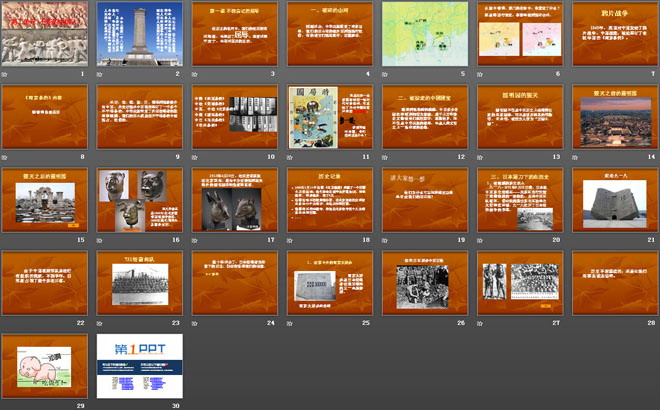Click the animation star icon under slide 6
Viewport: 660px width, 410px height.
pyautogui.click(x=480, y=74)
